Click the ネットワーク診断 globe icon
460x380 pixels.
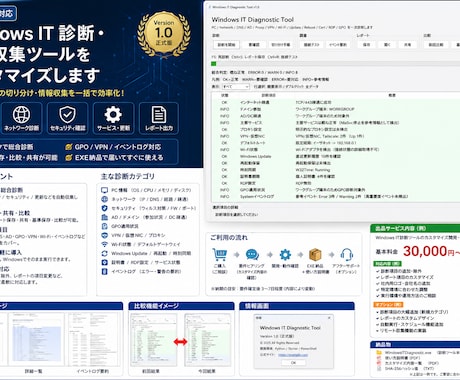click(21, 114)
